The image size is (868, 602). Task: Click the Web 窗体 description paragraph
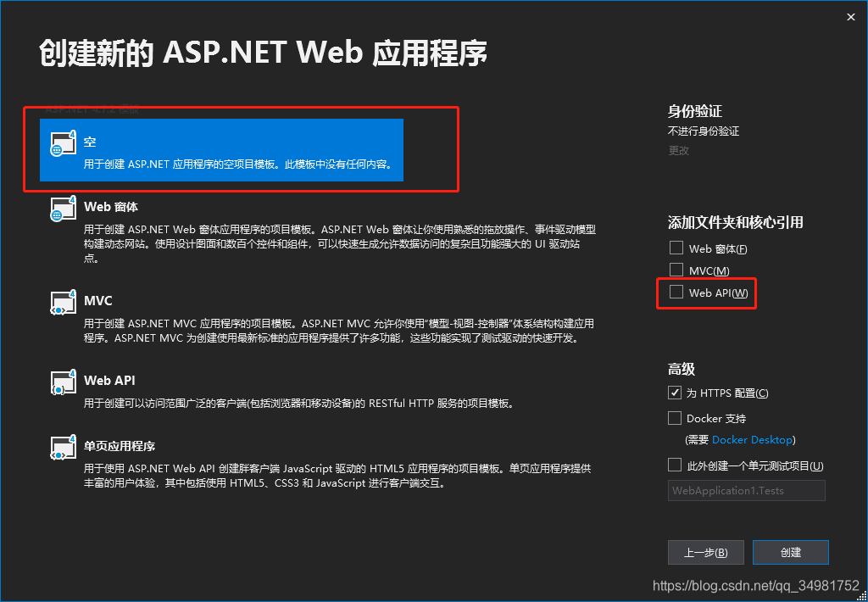click(339, 243)
